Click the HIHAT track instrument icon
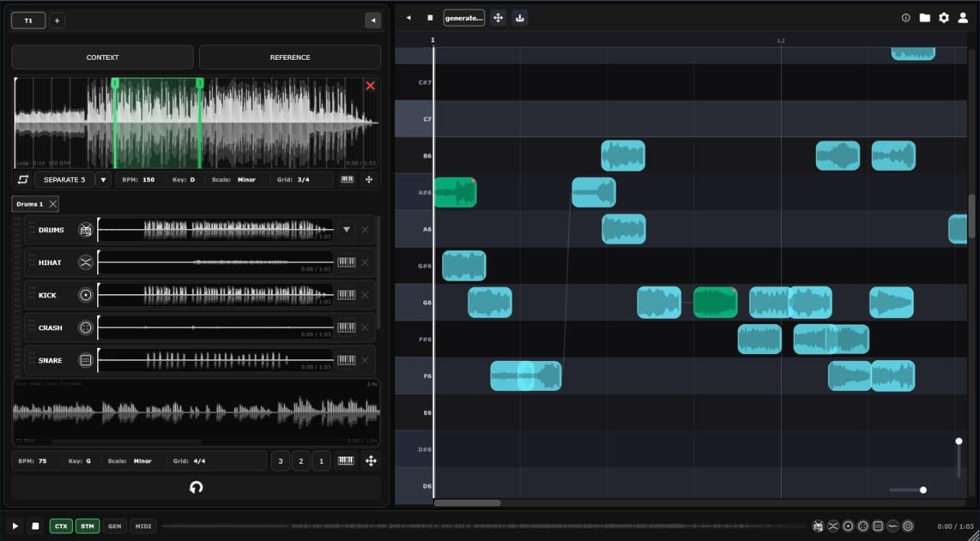The height and width of the screenshot is (541, 980). tap(86, 263)
